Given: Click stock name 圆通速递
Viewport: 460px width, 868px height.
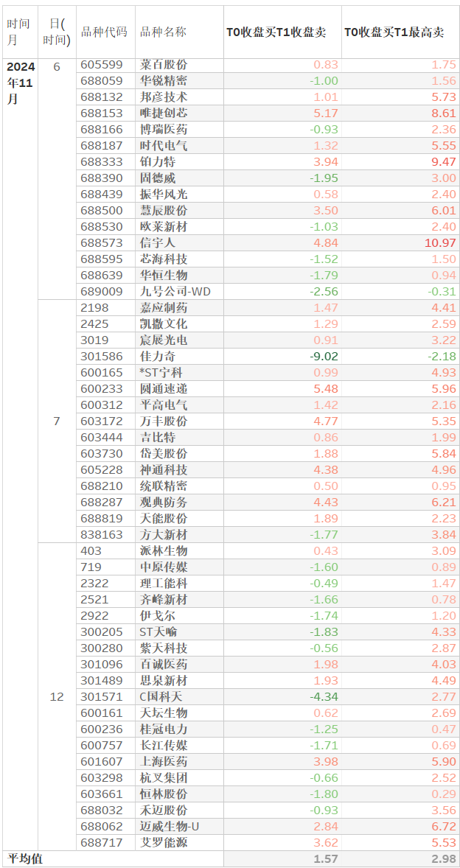Looking at the screenshot, I should tap(164, 389).
